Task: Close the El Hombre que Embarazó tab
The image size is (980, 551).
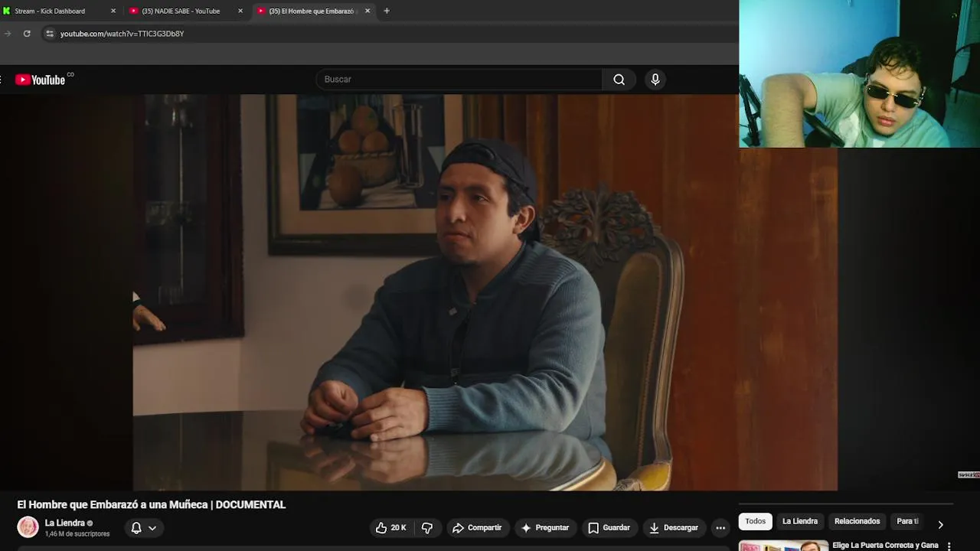Action: [367, 11]
